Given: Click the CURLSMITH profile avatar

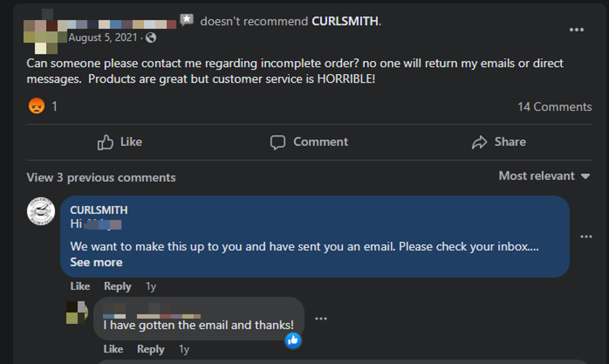Looking at the screenshot, I should click(x=40, y=213).
